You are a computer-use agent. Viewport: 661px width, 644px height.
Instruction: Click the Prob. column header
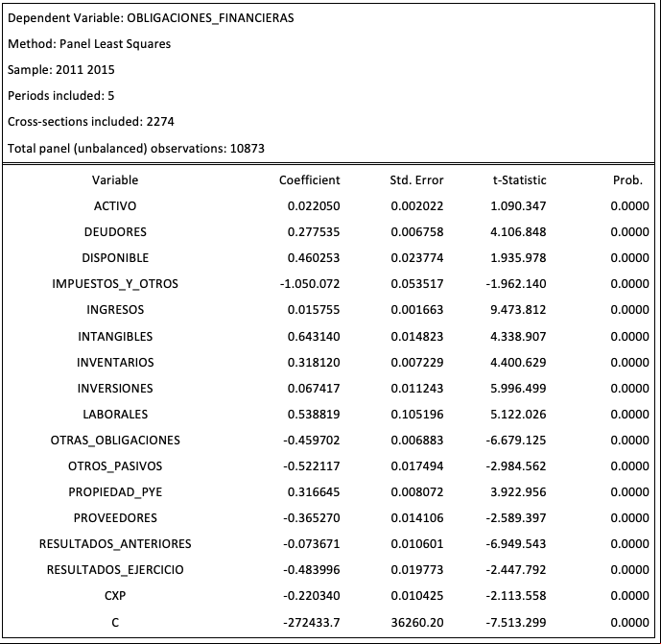(x=627, y=180)
